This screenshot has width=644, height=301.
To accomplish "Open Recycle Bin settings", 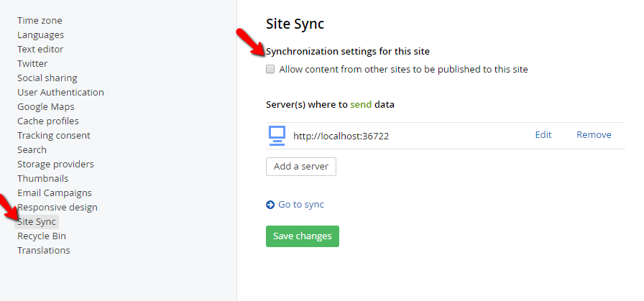I will tap(42, 236).
